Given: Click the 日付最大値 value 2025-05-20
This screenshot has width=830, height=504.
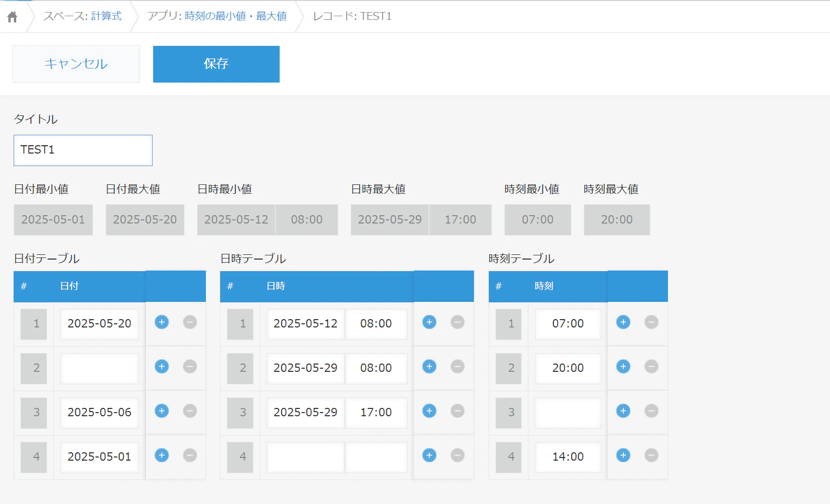Looking at the screenshot, I should (x=145, y=220).
